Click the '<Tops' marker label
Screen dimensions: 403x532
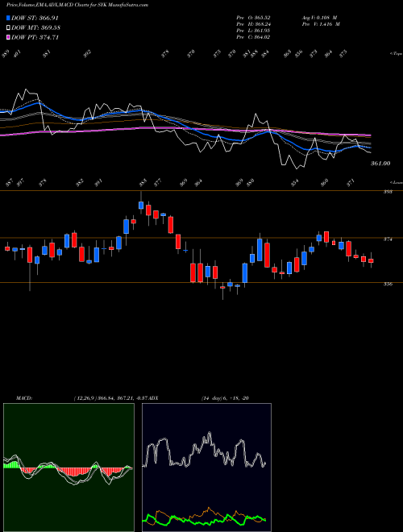pos(396,54)
